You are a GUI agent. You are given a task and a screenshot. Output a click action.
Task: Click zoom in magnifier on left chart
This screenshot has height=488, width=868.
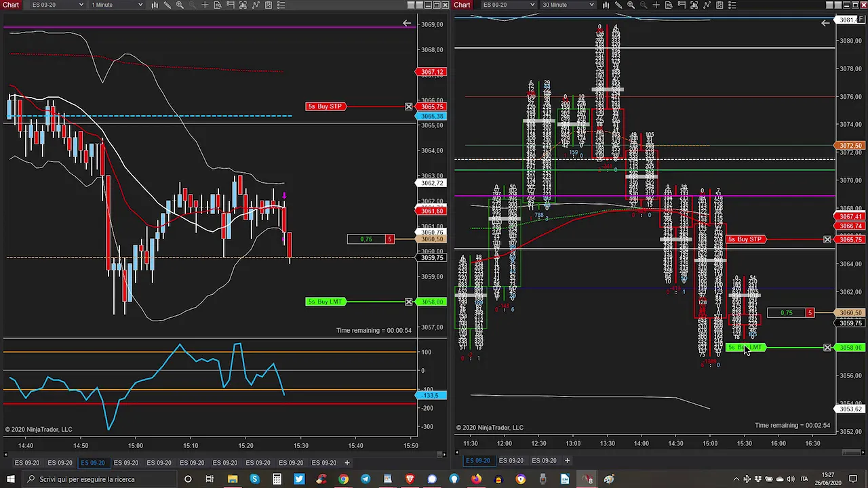(180, 5)
